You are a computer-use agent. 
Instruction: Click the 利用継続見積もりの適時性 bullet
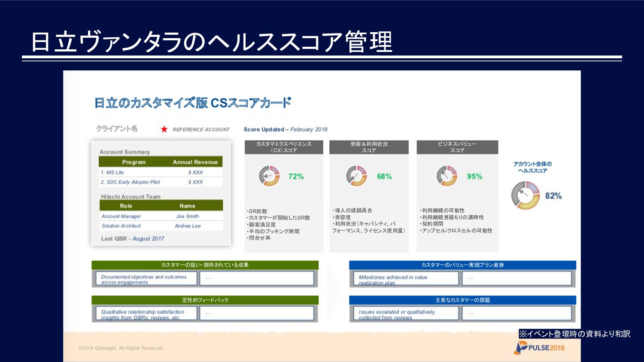tap(452, 217)
